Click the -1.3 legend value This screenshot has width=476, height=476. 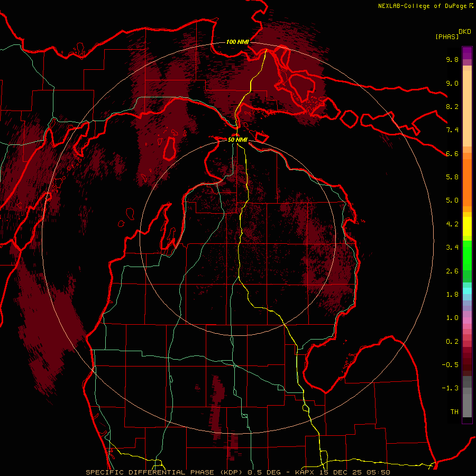click(x=450, y=388)
